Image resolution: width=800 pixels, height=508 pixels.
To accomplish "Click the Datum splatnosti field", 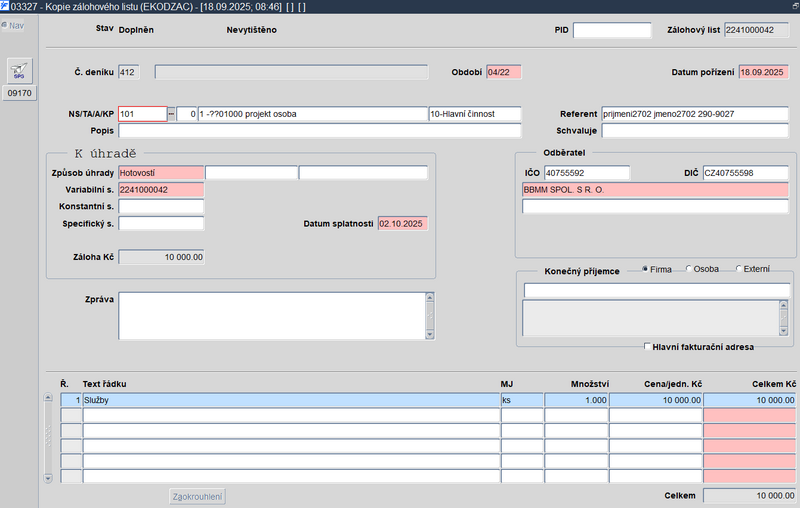I will click(403, 223).
